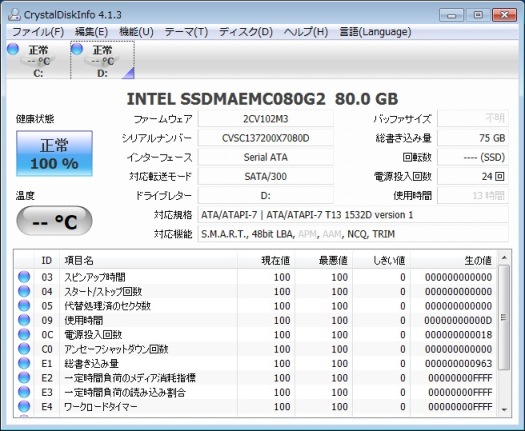Click the serial number field CVSC137200X7080D
The image size is (525, 431).
point(266,138)
